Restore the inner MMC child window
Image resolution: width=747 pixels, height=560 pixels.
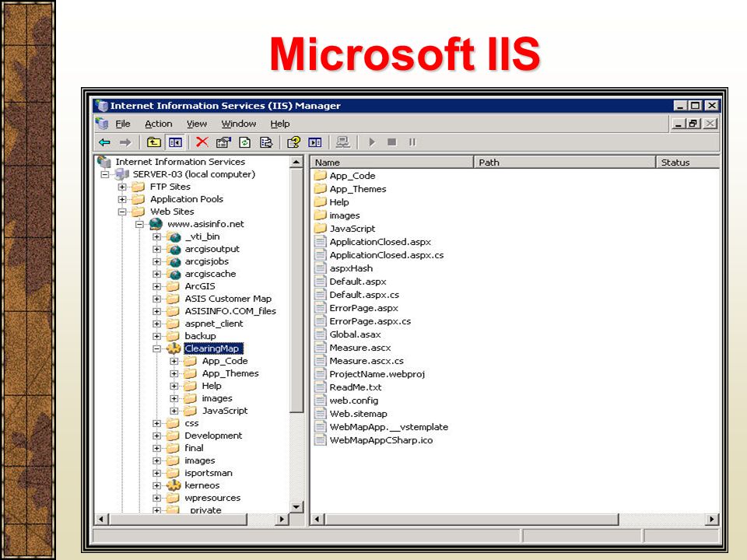click(x=693, y=124)
